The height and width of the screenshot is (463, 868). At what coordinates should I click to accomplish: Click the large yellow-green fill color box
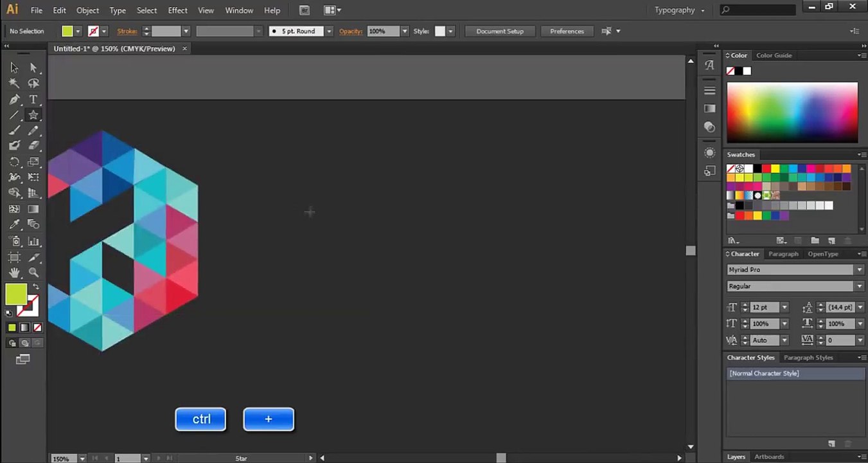[16, 295]
